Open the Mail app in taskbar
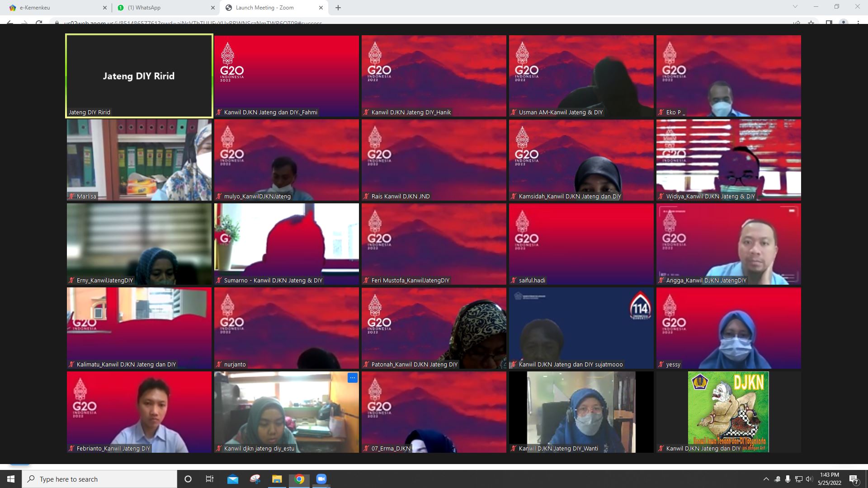Viewport: 868px width, 488px height. [x=232, y=479]
